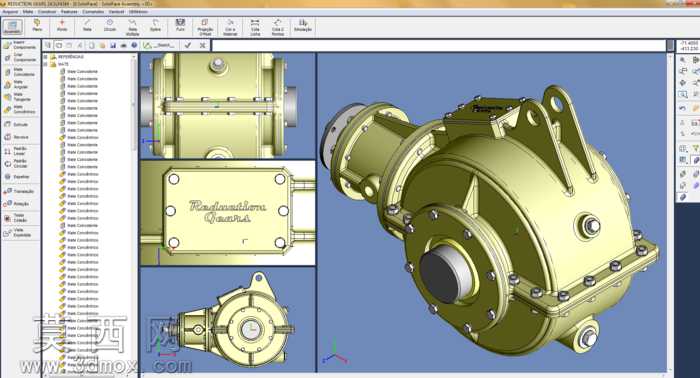Open the Arquivo menu

click(x=10, y=12)
